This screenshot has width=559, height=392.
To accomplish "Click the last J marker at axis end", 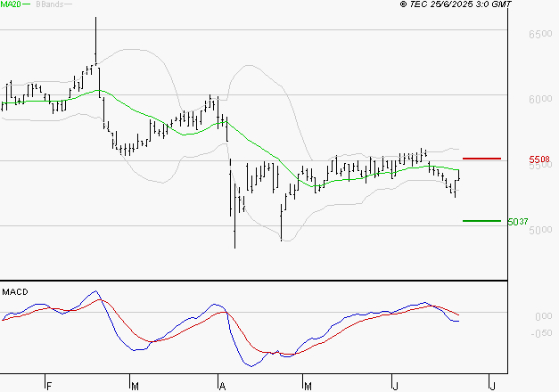I will click(x=491, y=385).
